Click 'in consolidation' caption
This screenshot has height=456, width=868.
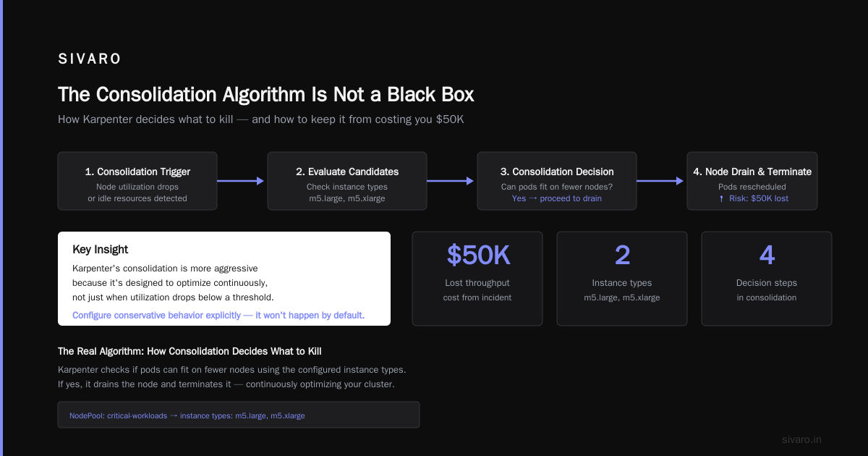pos(767,297)
